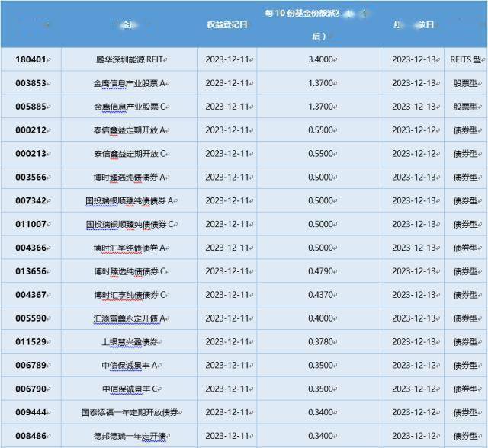Click 债券型 type cell for fund 011529
The height and width of the screenshot is (448, 488).
[x=466, y=342]
